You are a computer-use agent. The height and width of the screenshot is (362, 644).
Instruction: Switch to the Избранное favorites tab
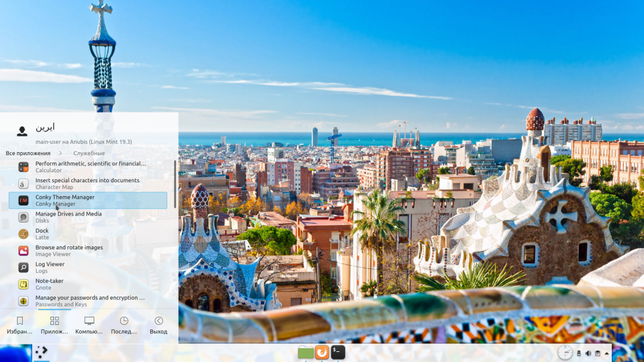point(19,325)
